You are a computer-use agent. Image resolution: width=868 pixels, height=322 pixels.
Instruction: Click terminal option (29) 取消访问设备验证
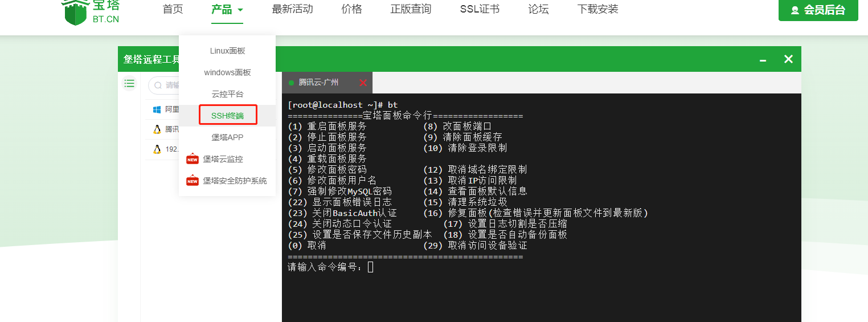pyautogui.click(x=475, y=246)
